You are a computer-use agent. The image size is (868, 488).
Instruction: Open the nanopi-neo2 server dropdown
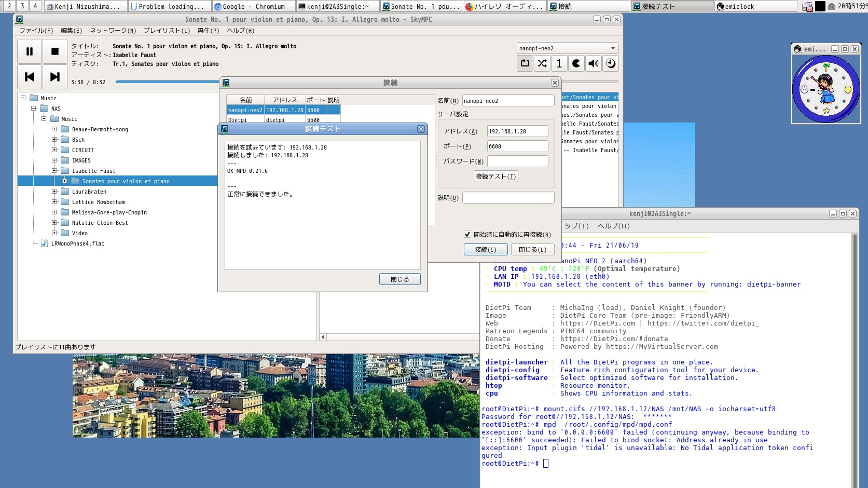click(567, 48)
